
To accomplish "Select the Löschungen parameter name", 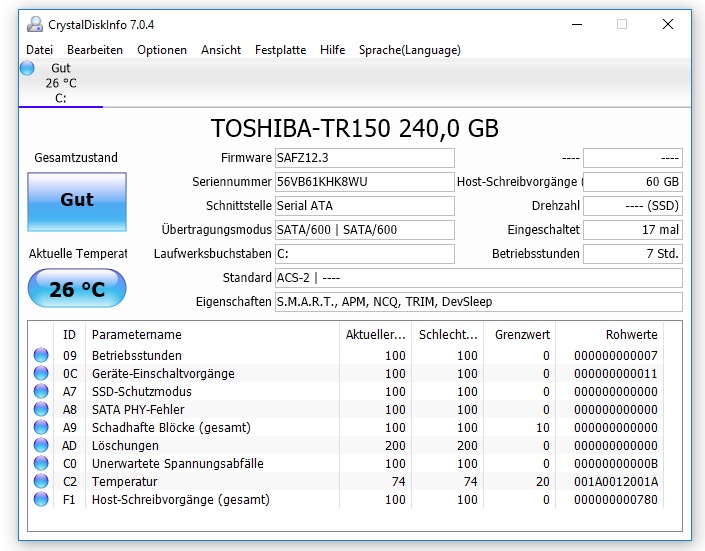I will click(x=125, y=445).
